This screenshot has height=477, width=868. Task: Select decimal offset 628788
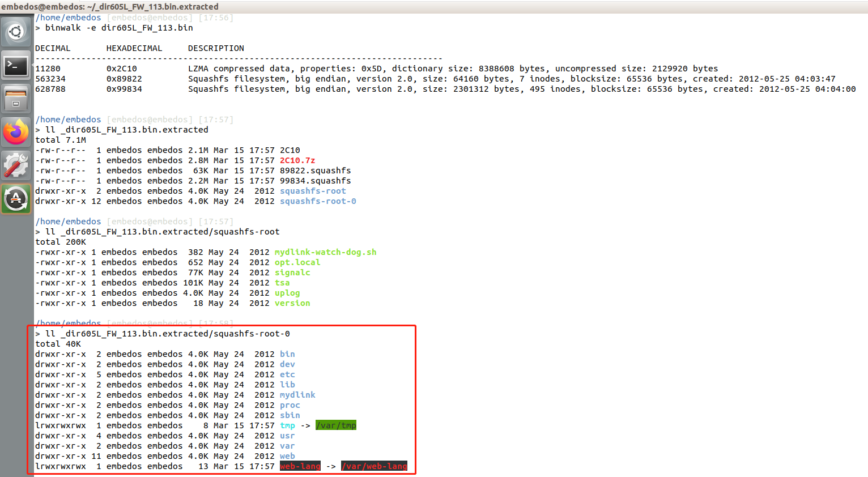click(x=50, y=89)
